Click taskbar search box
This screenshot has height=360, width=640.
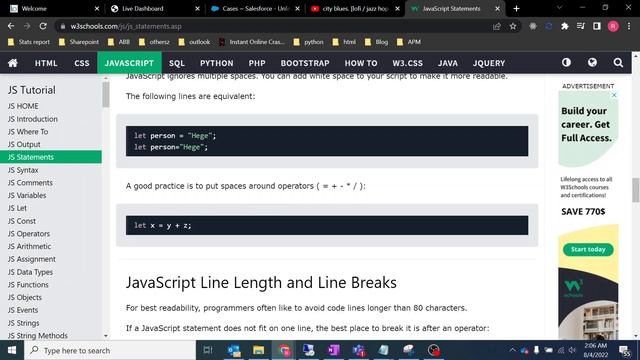tap(110, 350)
